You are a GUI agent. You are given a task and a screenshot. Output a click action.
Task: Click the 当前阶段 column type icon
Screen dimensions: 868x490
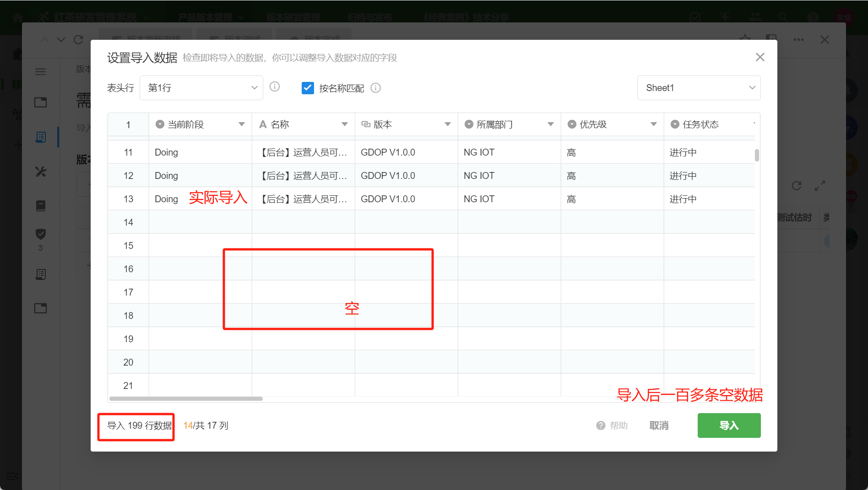click(x=160, y=124)
